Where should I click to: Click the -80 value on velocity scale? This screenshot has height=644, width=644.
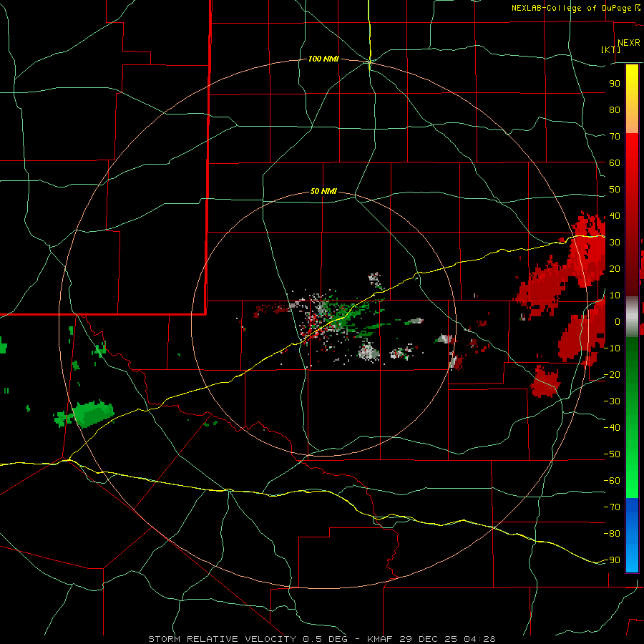pyautogui.click(x=612, y=534)
